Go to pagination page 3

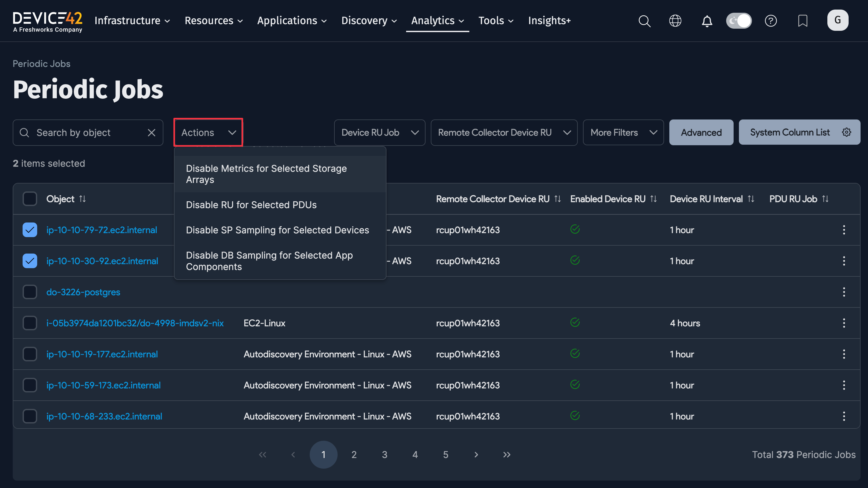pyautogui.click(x=385, y=455)
